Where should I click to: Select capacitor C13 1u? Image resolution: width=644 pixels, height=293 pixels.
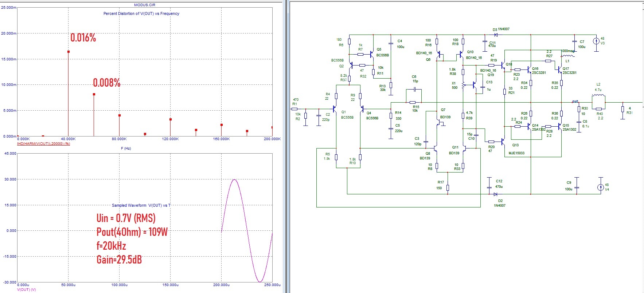coord(483,87)
